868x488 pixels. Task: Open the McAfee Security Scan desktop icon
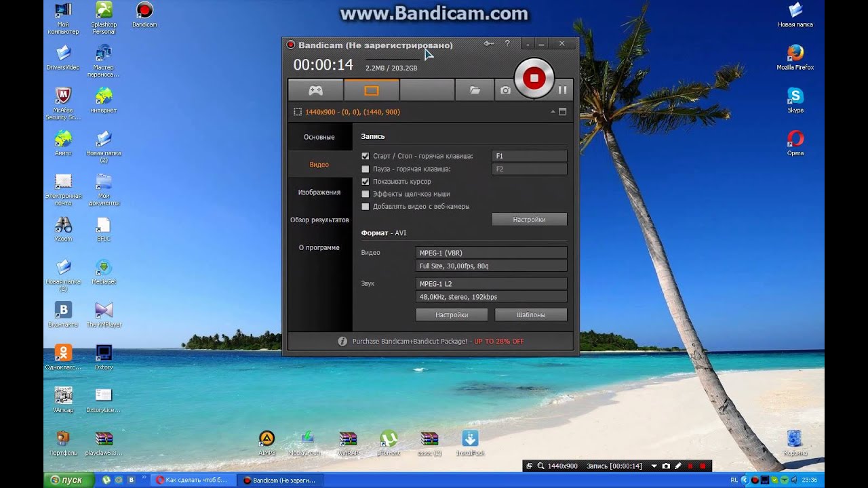click(63, 103)
